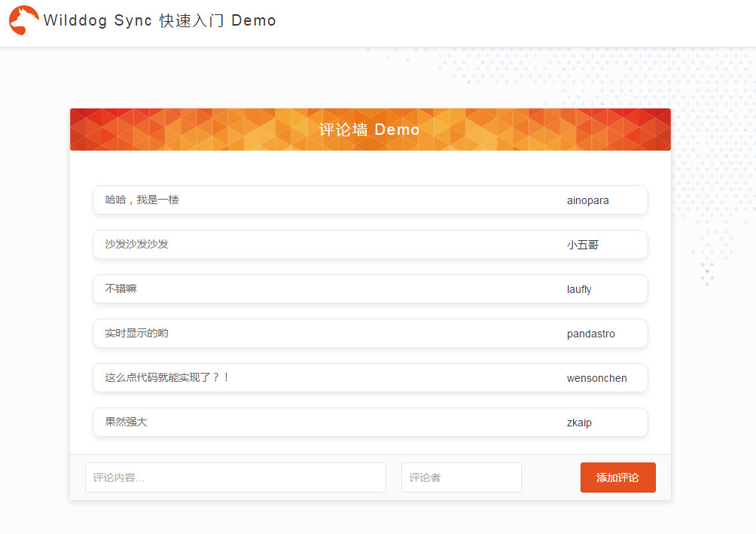Select the comment 不错嘛
This screenshot has height=534, width=756.
[120, 289]
